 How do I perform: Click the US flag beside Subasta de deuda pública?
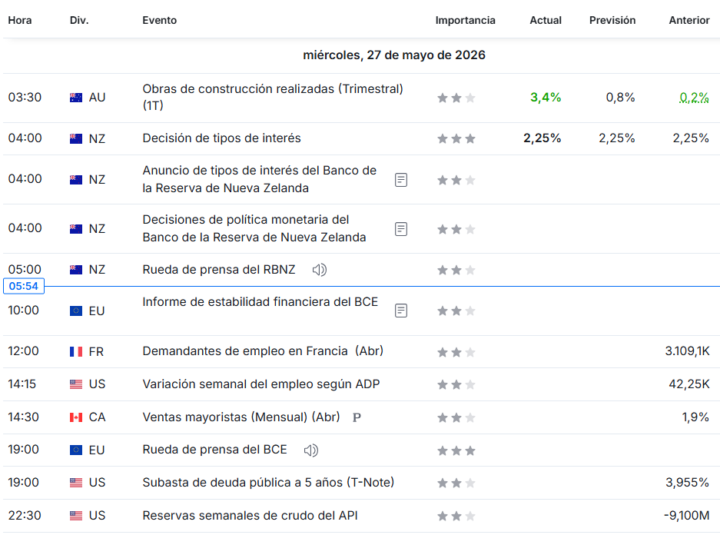76,483
